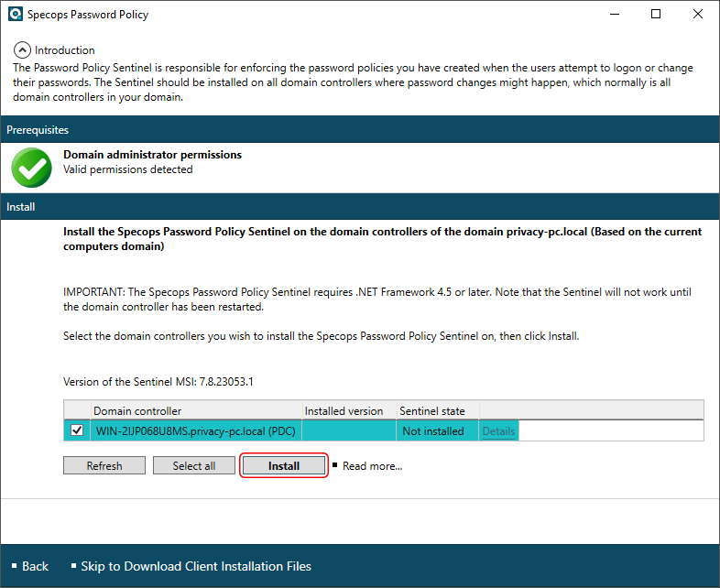
Task: Click the Valid permissions detected text
Action: [x=128, y=169]
